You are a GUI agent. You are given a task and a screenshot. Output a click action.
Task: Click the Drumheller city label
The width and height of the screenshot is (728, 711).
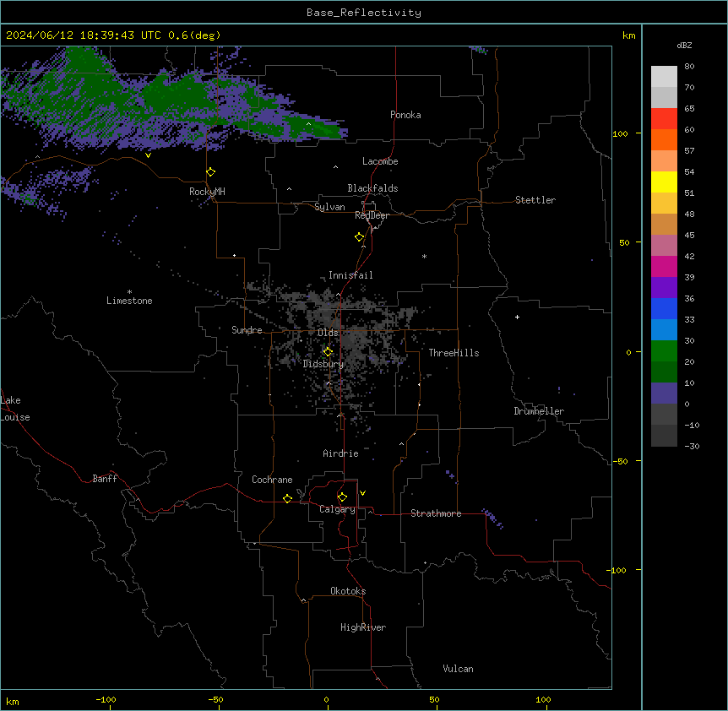(x=539, y=411)
